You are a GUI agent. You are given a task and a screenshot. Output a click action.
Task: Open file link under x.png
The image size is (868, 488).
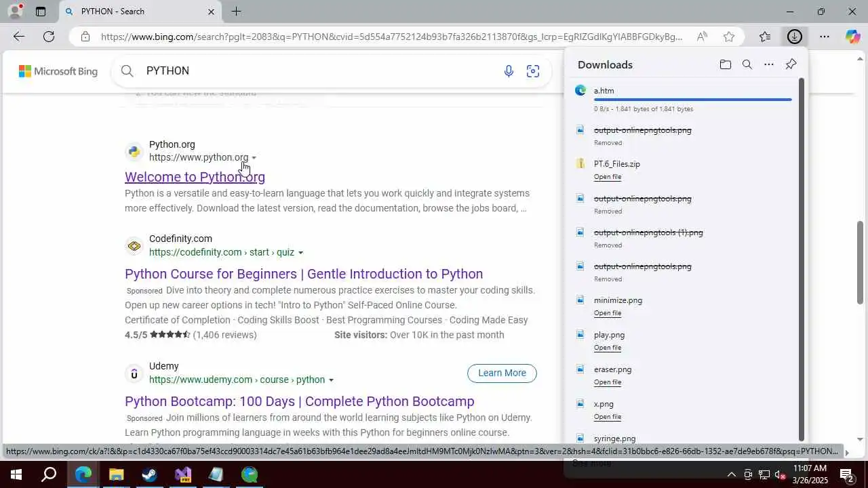pyautogui.click(x=608, y=417)
